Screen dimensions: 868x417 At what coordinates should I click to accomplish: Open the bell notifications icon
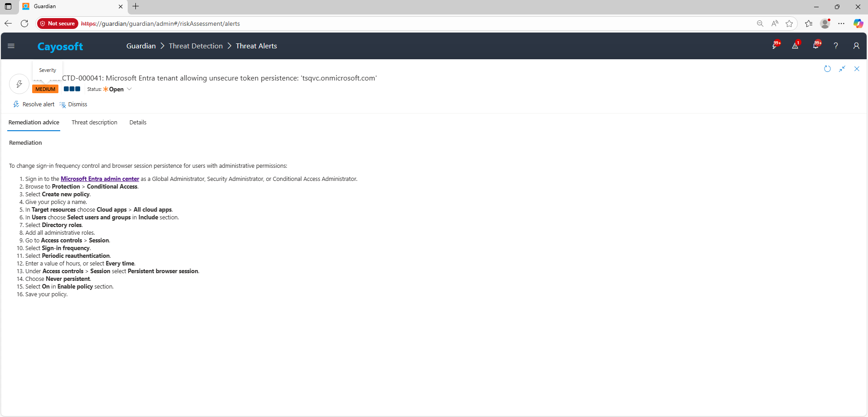(x=816, y=46)
